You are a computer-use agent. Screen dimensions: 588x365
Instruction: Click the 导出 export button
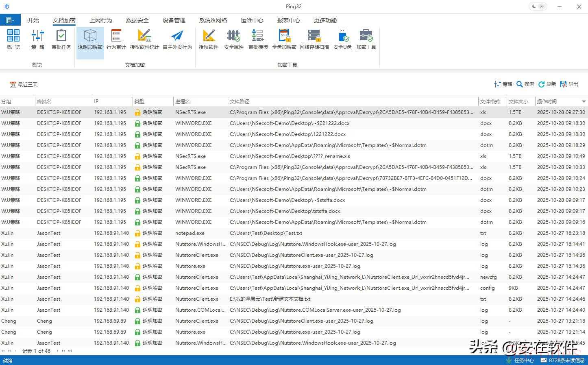tap(569, 84)
